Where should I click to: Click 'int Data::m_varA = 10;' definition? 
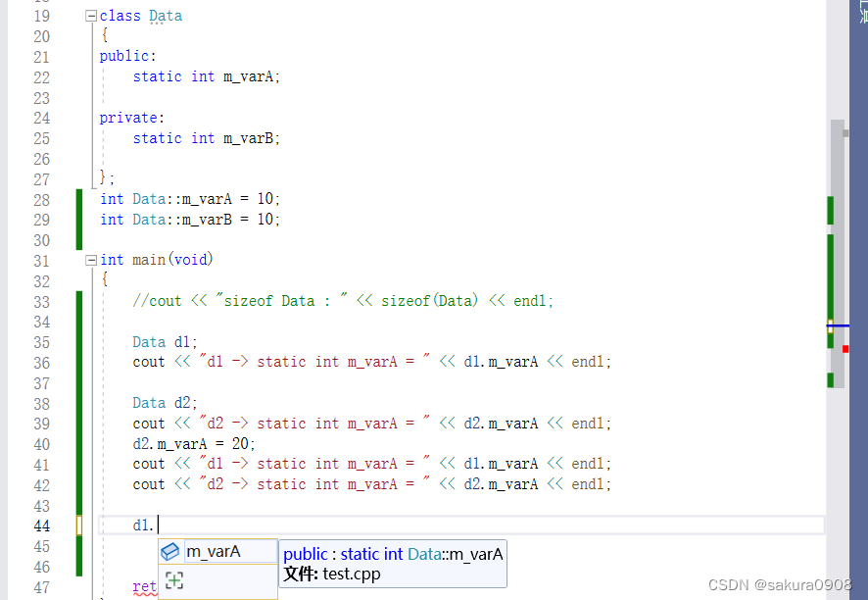190,199
